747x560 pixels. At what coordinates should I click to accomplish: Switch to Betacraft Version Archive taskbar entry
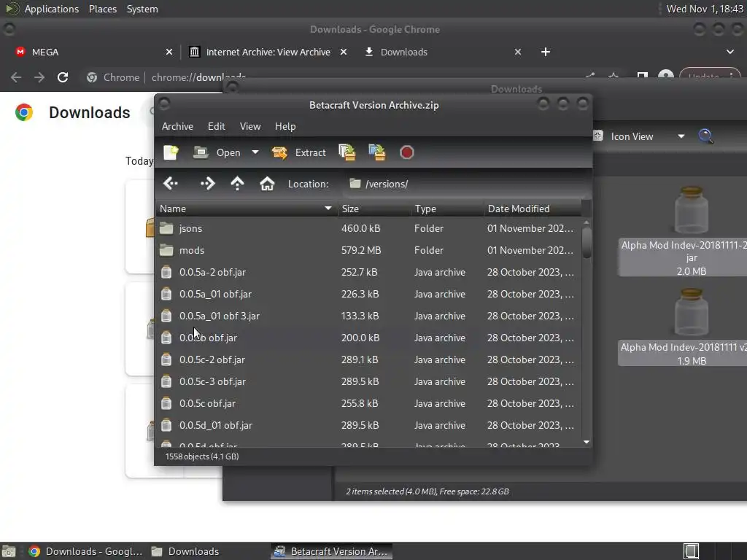(x=332, y=551)
